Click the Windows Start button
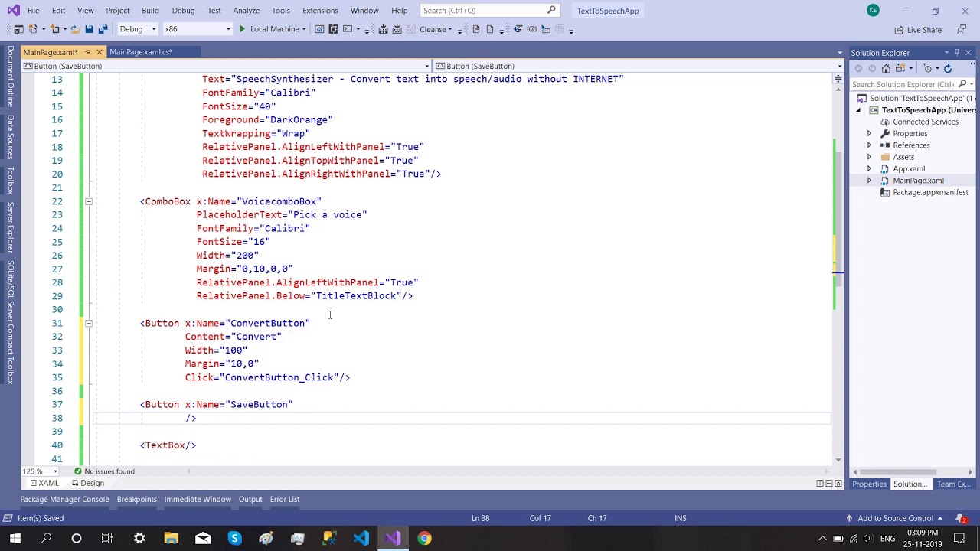The width and height of the screenshot is (980, 551). pos(15,539)
